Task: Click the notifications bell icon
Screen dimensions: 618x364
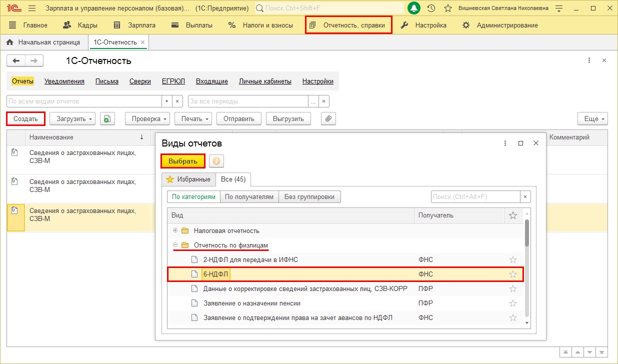Action: point(414,8)
